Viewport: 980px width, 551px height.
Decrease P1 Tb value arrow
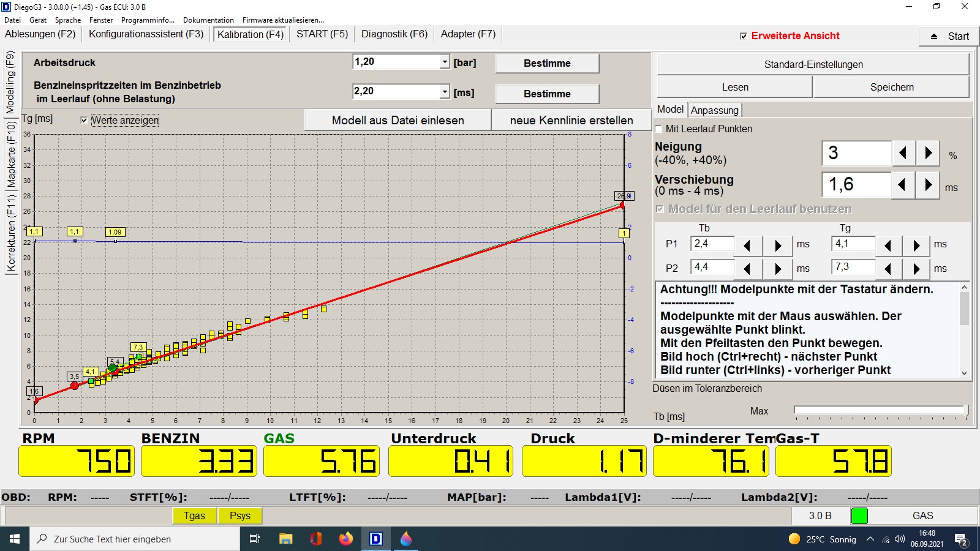click(747, 246)
